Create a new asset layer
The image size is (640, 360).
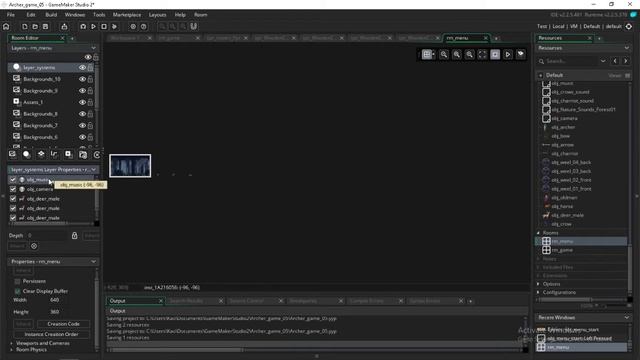69,154
